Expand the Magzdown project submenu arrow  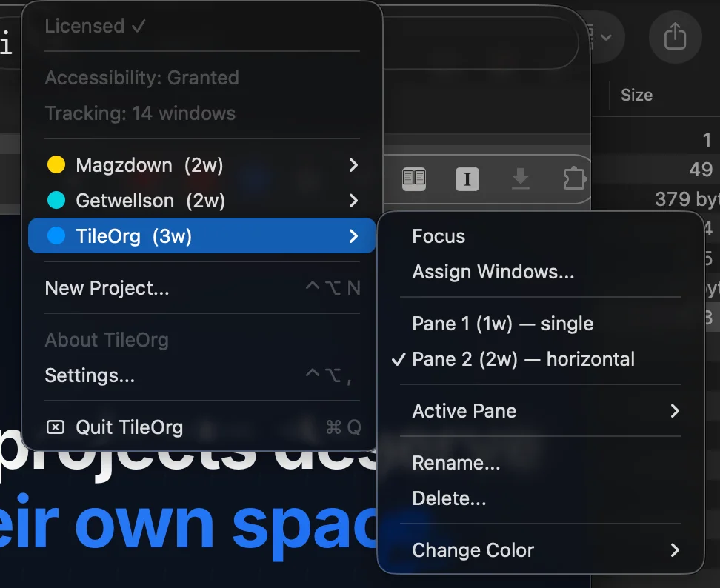[353, 165]
